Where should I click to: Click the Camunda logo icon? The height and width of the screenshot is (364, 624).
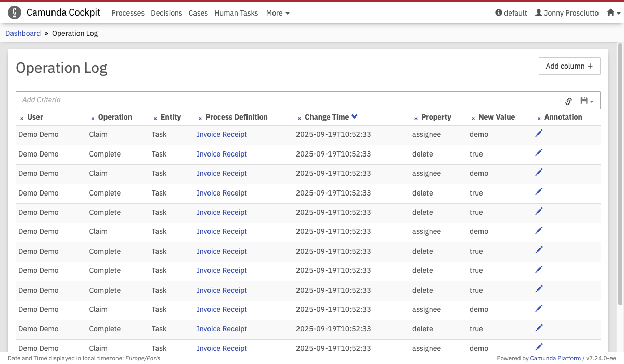pos(15,12)
